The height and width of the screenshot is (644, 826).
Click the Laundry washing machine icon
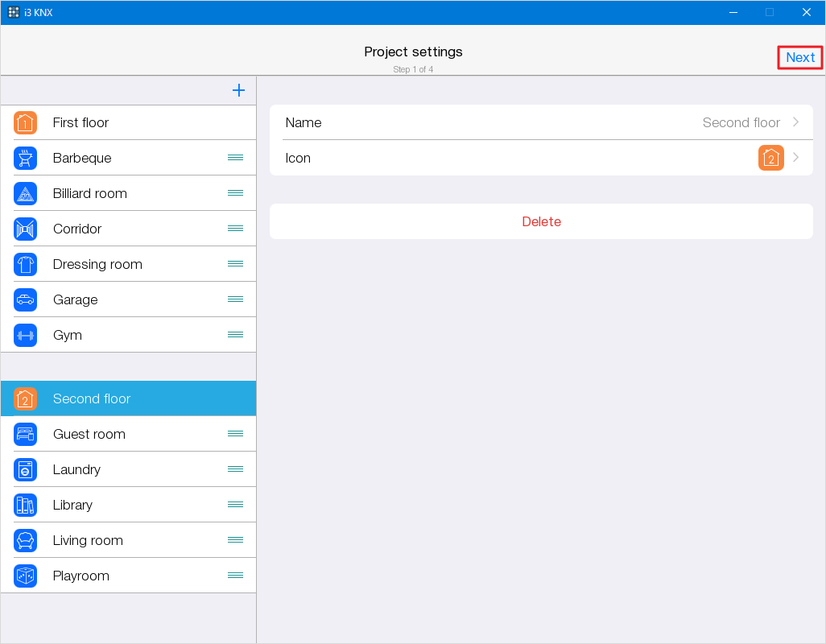(25, 469)
